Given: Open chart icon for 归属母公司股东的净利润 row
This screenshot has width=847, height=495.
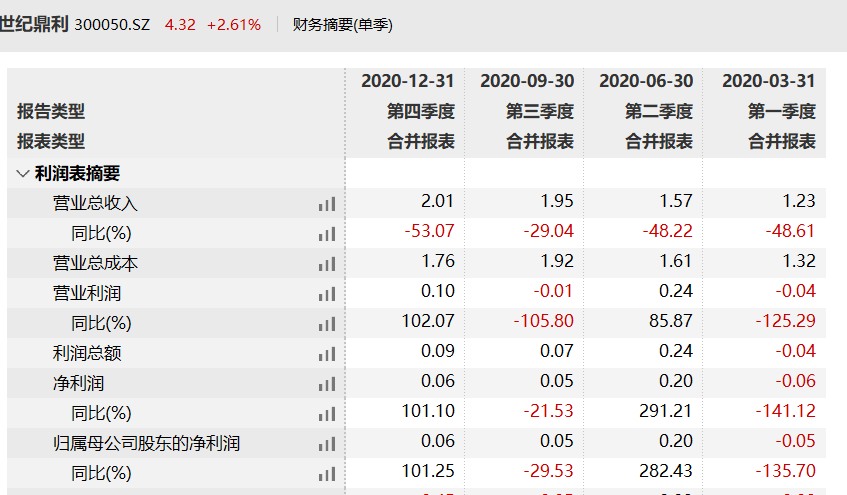Looking at the screenshot, I should pyautogui.click(x=327, y=444).
